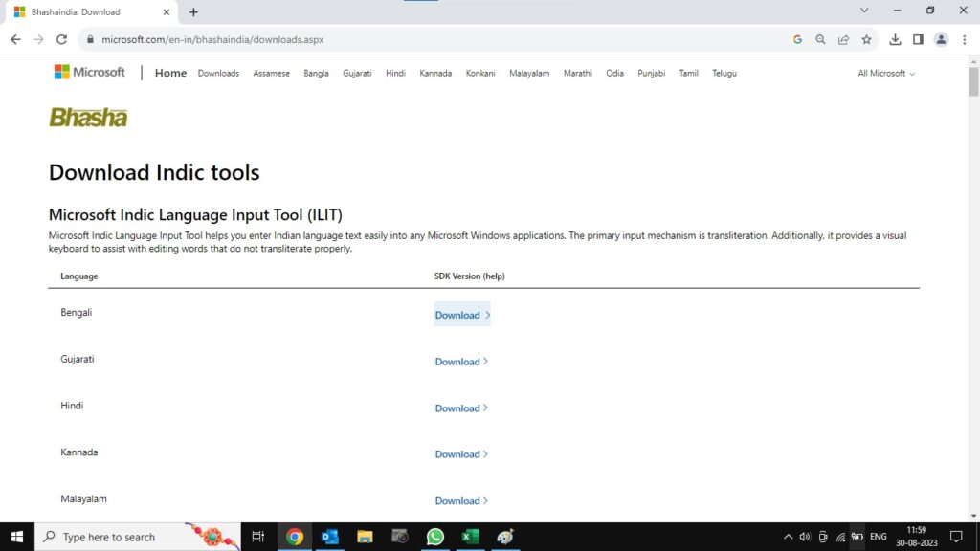This screenshot has width=980, height=551.
Task: Bookmark this page using the star icon
Action: [867, 40]
